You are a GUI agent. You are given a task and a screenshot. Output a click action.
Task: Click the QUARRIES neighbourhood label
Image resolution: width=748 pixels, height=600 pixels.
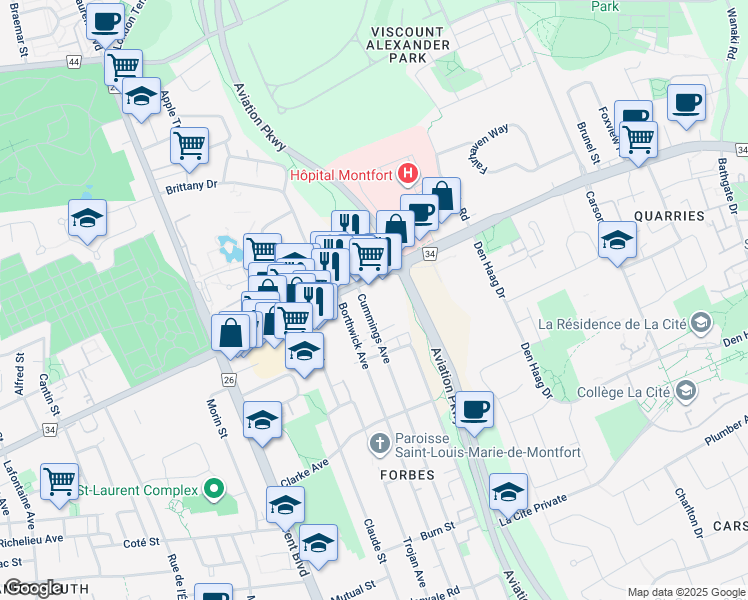coord(669,216)
